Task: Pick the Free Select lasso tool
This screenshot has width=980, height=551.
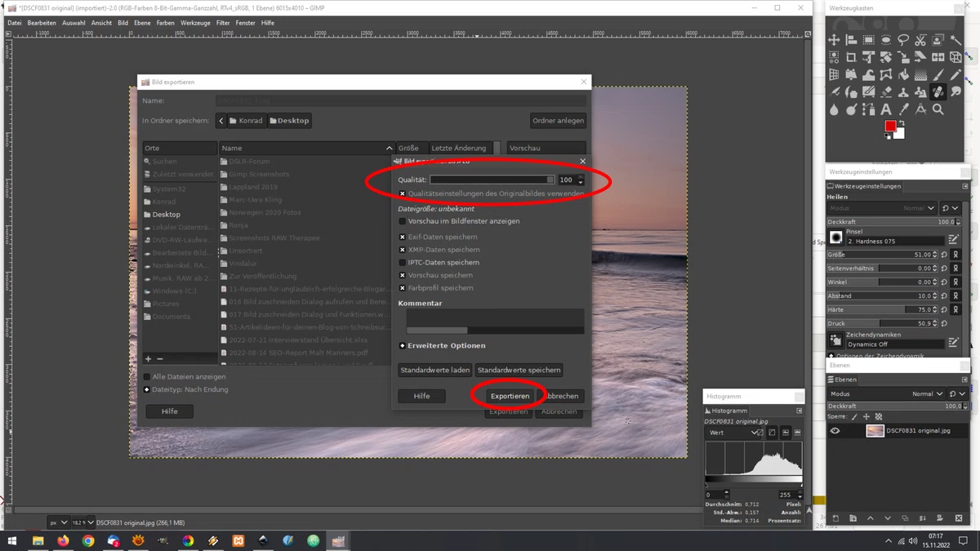Action: [x=903, y=40]
